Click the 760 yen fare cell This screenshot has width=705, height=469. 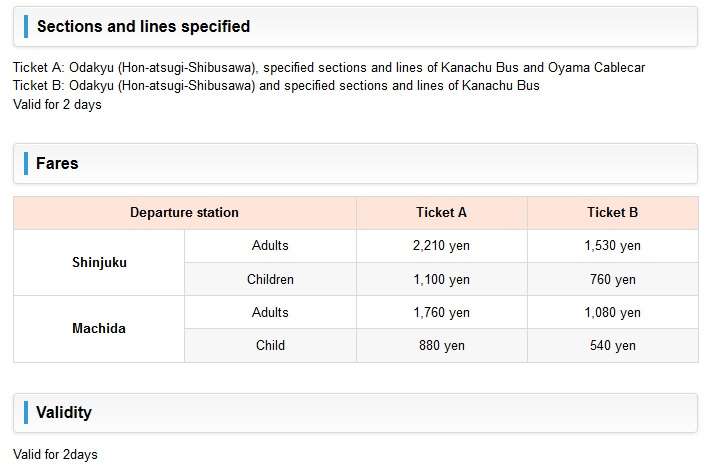pyautogui.click(x=612, y=279)
